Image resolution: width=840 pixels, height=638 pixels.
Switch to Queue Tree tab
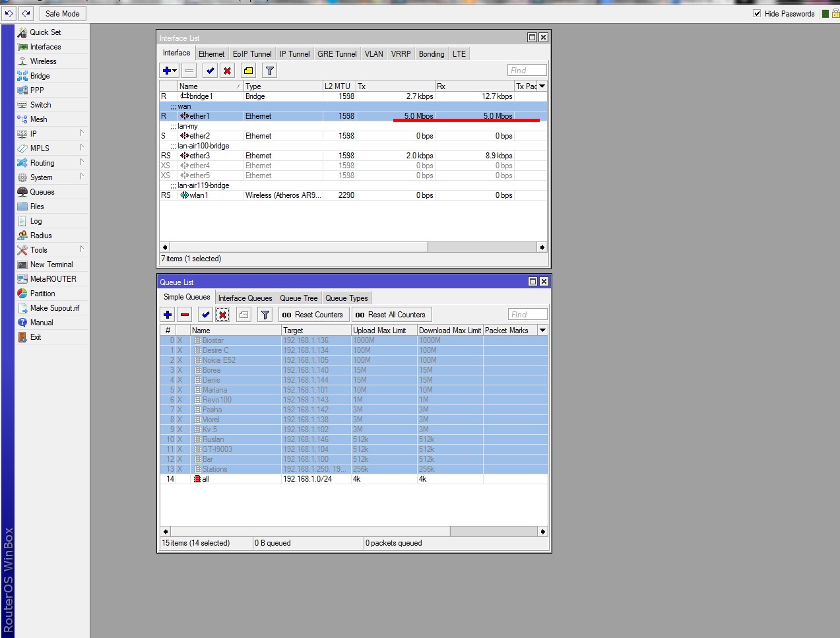pos(298,298)
